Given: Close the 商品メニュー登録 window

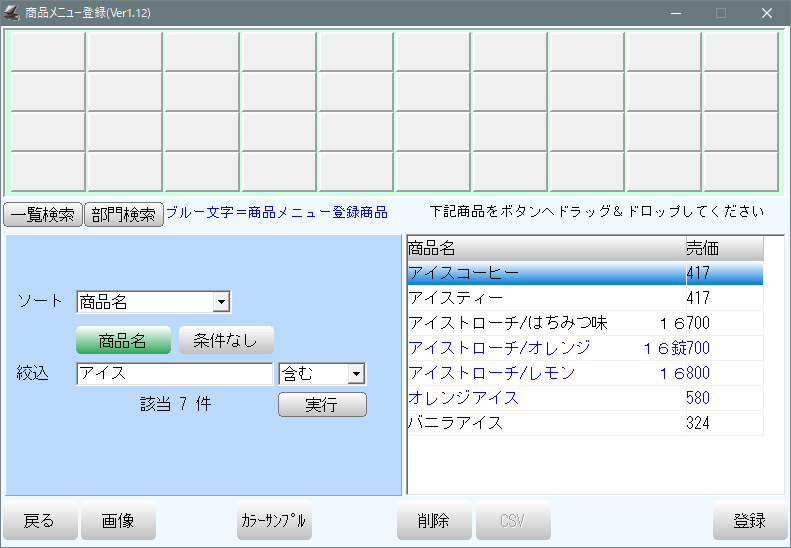Looking at the screenshot, I should pyautogui.click(x=767, y=13).
